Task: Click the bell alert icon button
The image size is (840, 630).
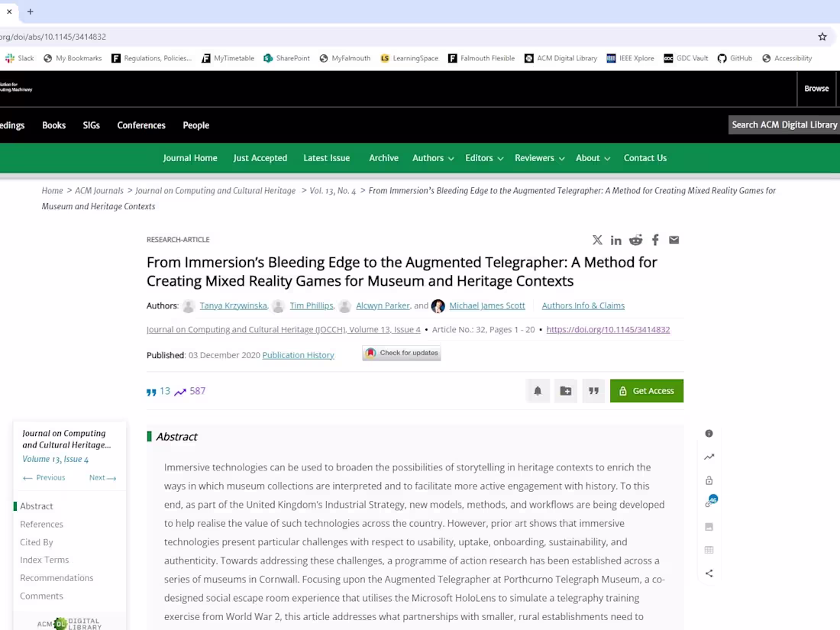Action: pyautogui.click(x=538, y=391)
